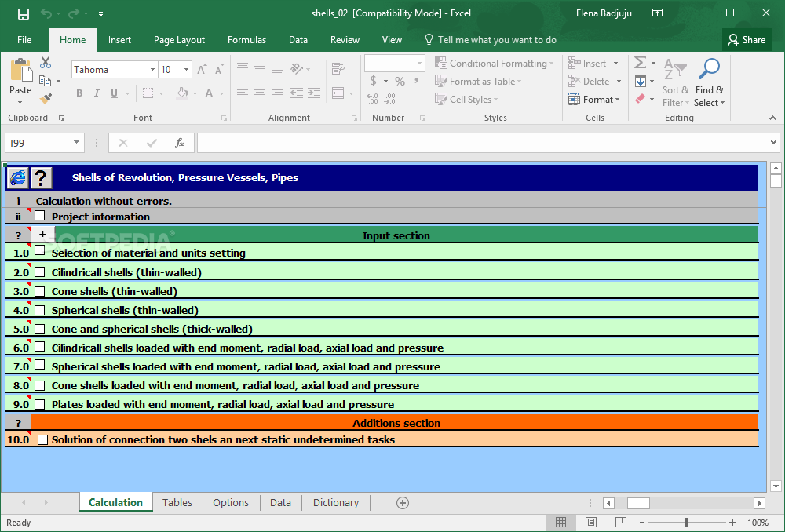The height and width of the screenshot is (532, 785).
Task: Open help with the question mark button
Action: 41,177
